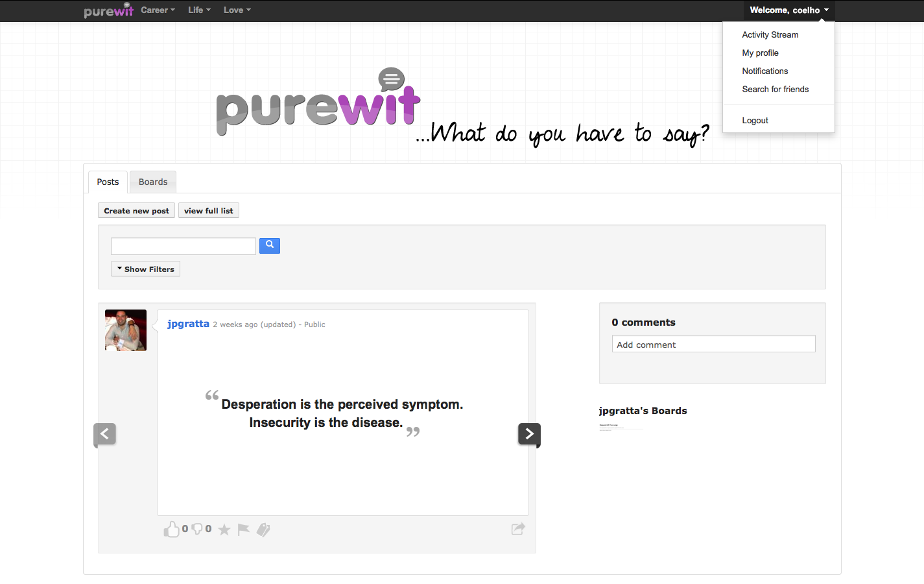Click the Add comment input field

(713, 345)
